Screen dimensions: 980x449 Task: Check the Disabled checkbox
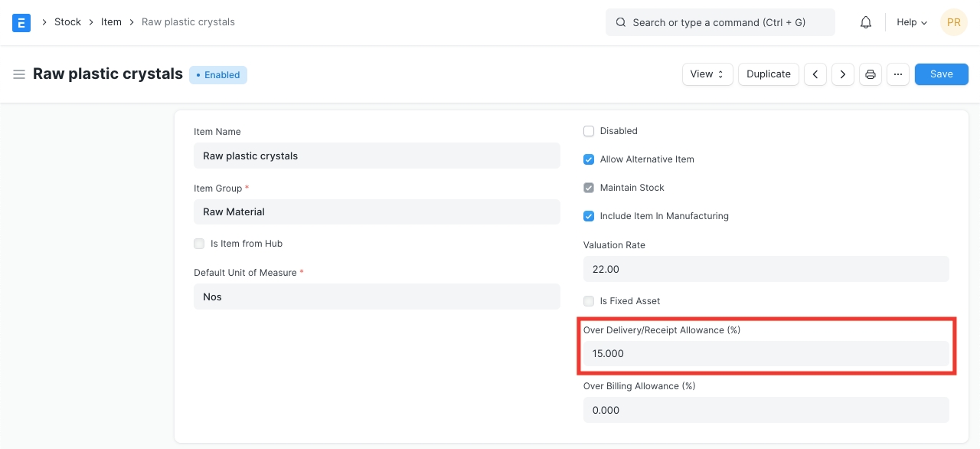589,131
